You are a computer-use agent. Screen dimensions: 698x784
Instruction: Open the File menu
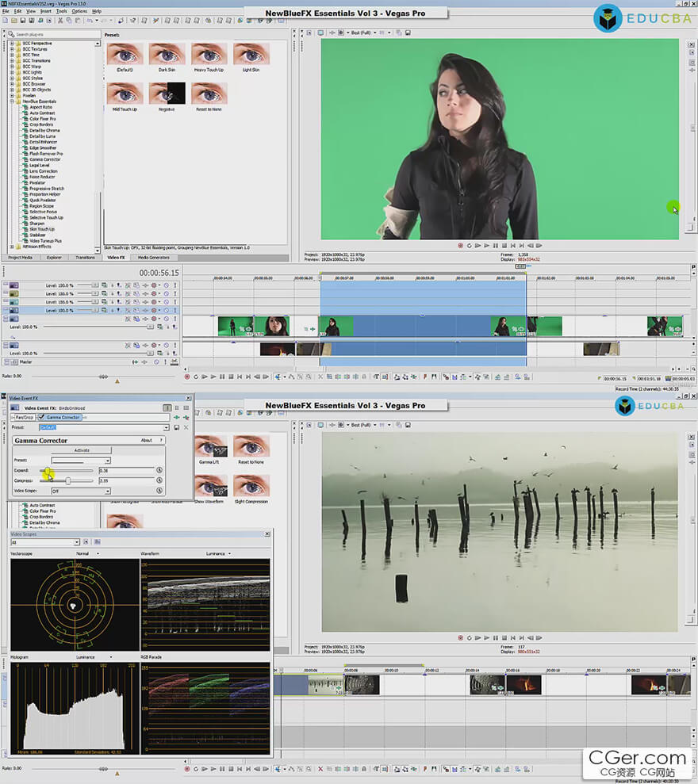(6, 11)
